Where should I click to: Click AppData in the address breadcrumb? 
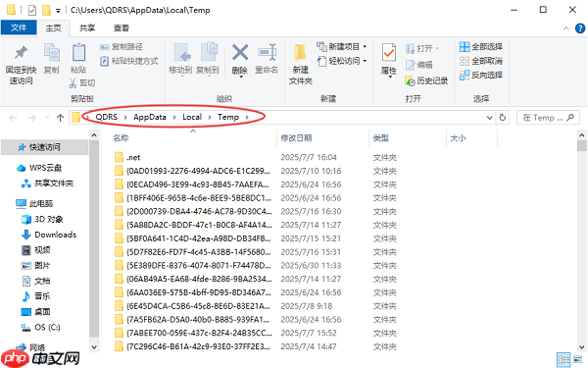click(x=150, y=117)
